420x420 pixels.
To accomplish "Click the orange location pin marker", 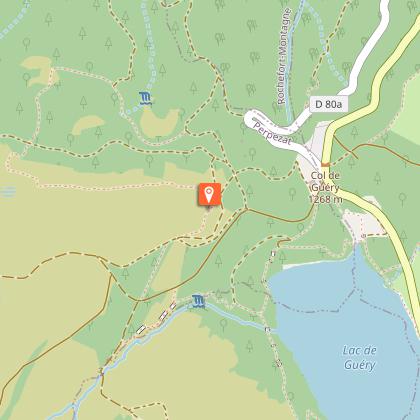I will click(x=209, y=194).
